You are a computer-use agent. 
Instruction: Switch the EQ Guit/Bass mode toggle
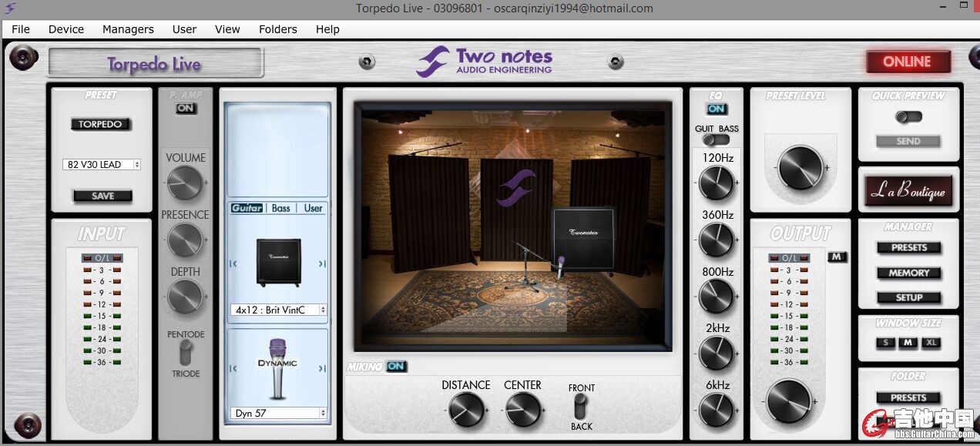[717, 140]
